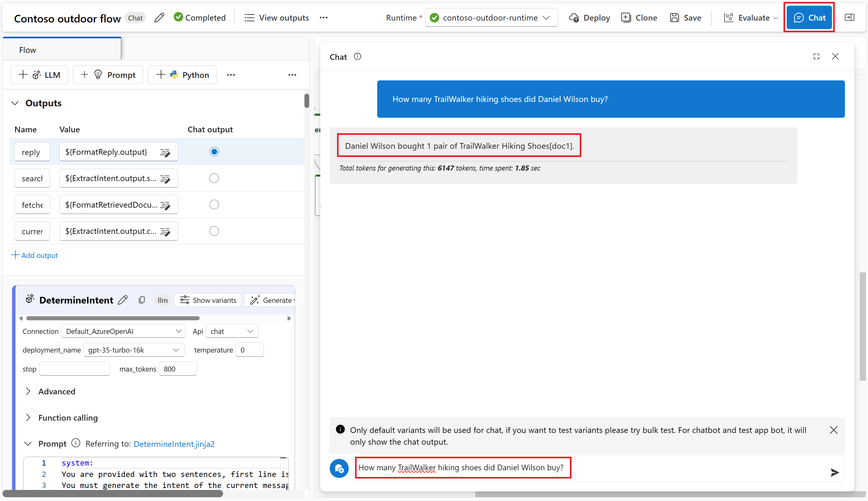Select reply as chat output
This screenshot has width=868, height=501.
pos(214,152)
